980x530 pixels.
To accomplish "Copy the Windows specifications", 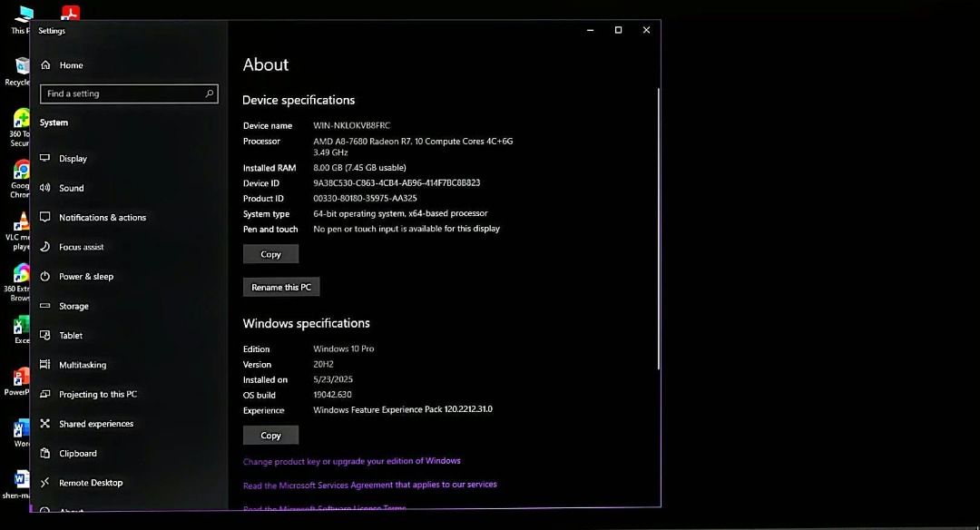I will (x=270, y=435).
